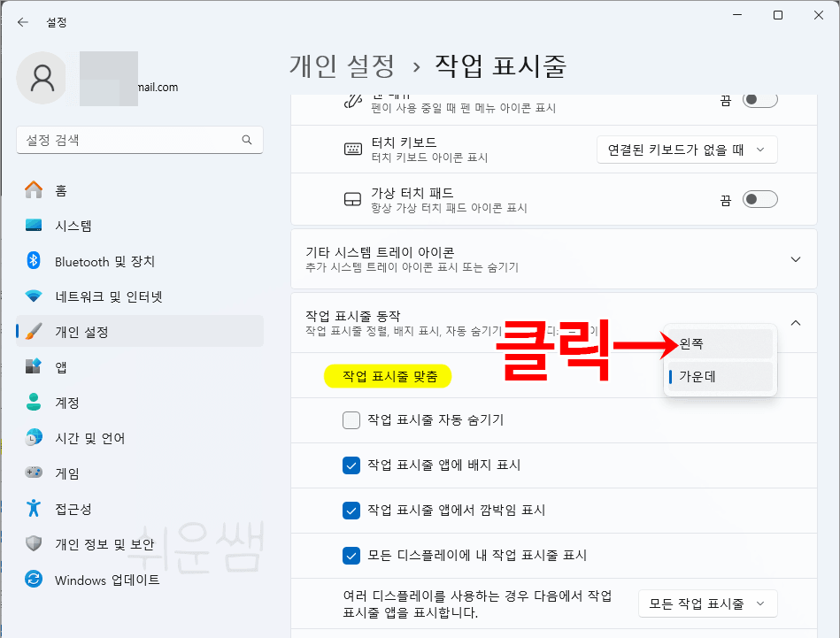Click the 터치 키보드 keyboard icon
Image resolution: width=840 pixels, height=638 pixels.
(x=352, y=149)
